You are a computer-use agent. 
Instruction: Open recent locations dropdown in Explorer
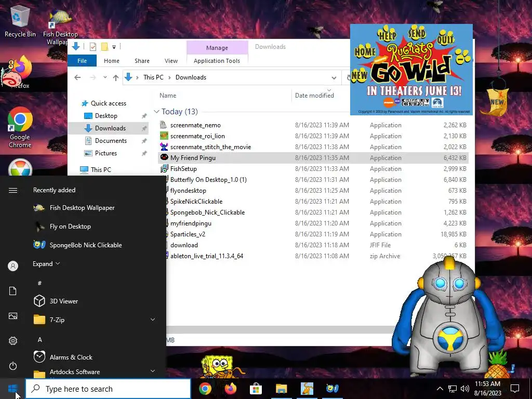click(105, 77)
